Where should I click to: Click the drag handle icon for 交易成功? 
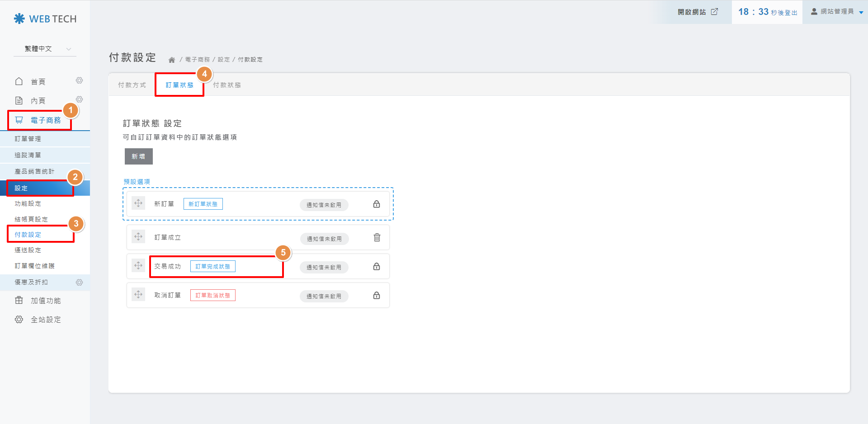click(138, 266)
